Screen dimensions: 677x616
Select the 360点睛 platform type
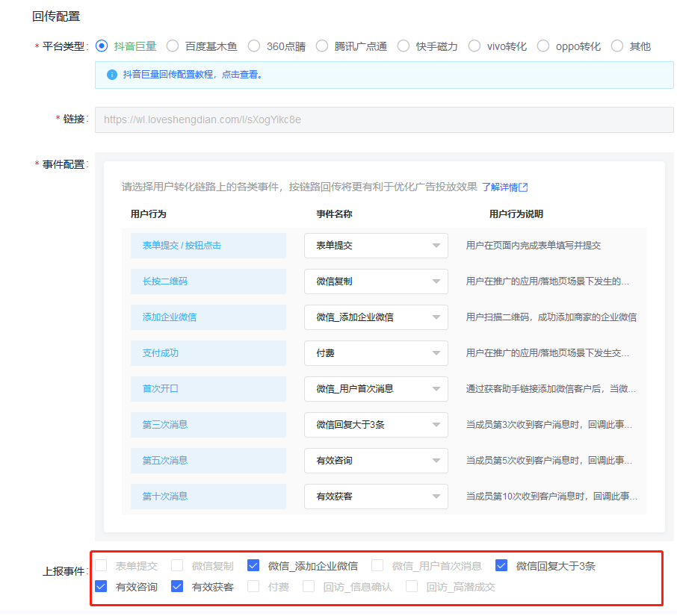pos(254,46)
